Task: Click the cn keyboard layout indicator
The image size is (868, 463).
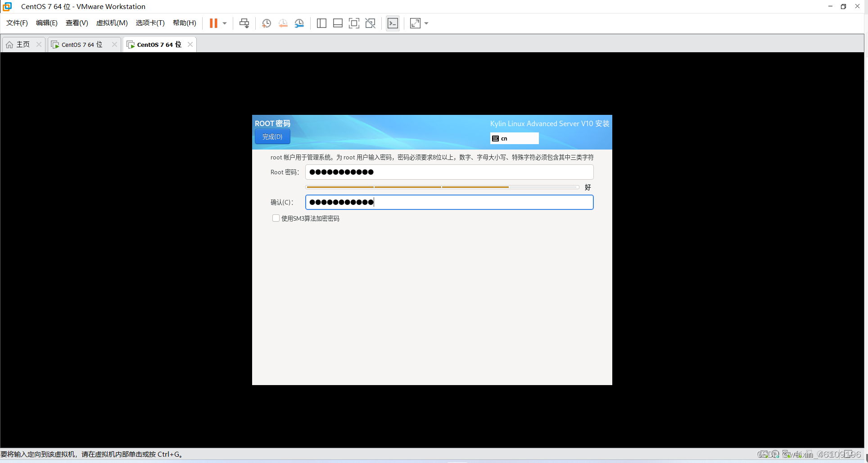Action: click(x=514, y=138)
